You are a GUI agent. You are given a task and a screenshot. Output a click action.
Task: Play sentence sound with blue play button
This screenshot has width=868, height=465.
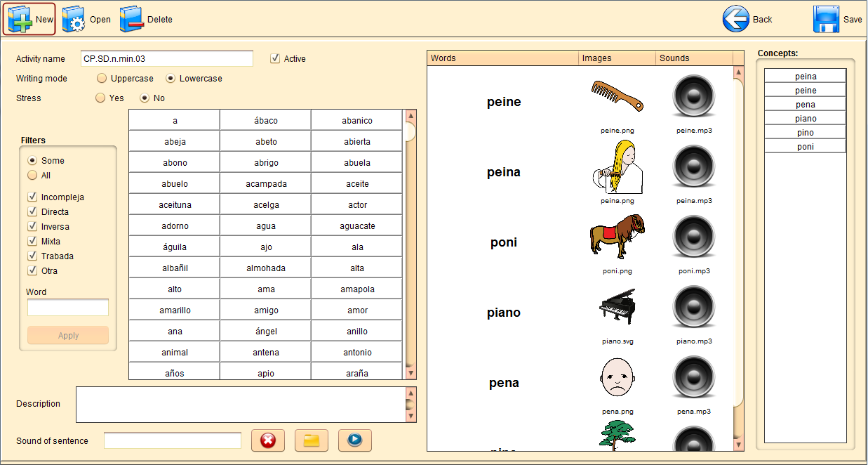(x=355, y=440)
